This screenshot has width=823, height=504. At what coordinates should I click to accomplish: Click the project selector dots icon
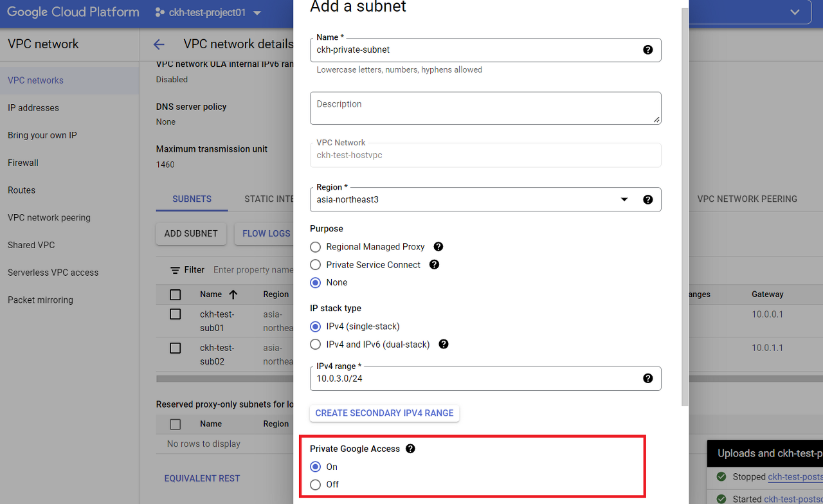click(160, 12)
